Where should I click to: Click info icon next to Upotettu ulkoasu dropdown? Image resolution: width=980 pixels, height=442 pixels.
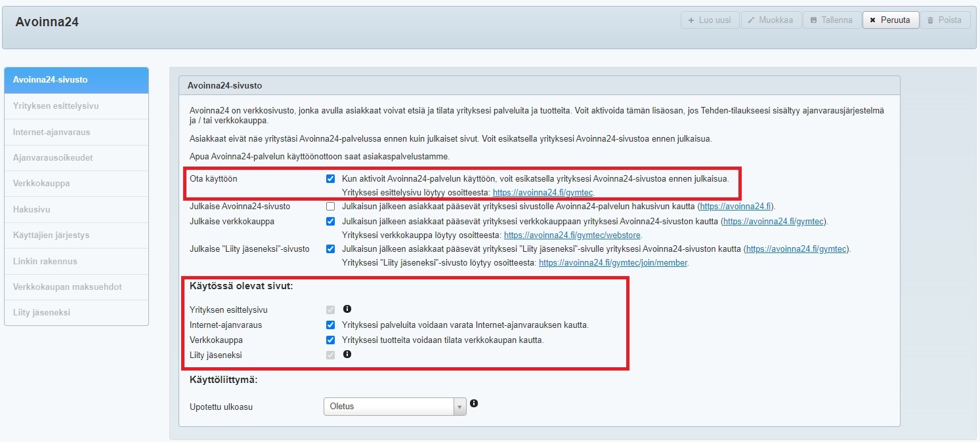point(474,403)
